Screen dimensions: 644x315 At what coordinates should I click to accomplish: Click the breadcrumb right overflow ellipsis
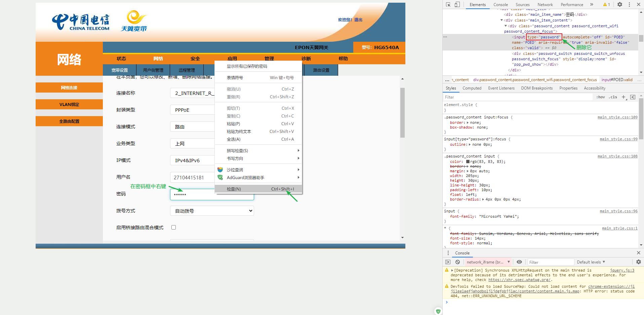[639, 80]
